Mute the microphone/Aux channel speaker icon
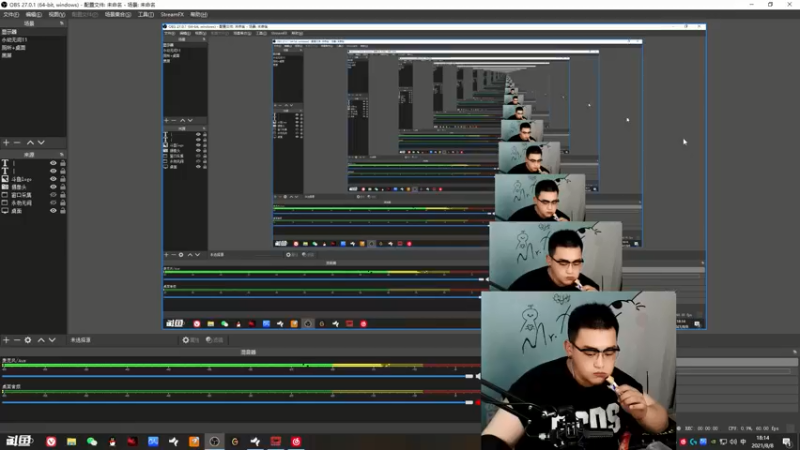 pos(478,376)
